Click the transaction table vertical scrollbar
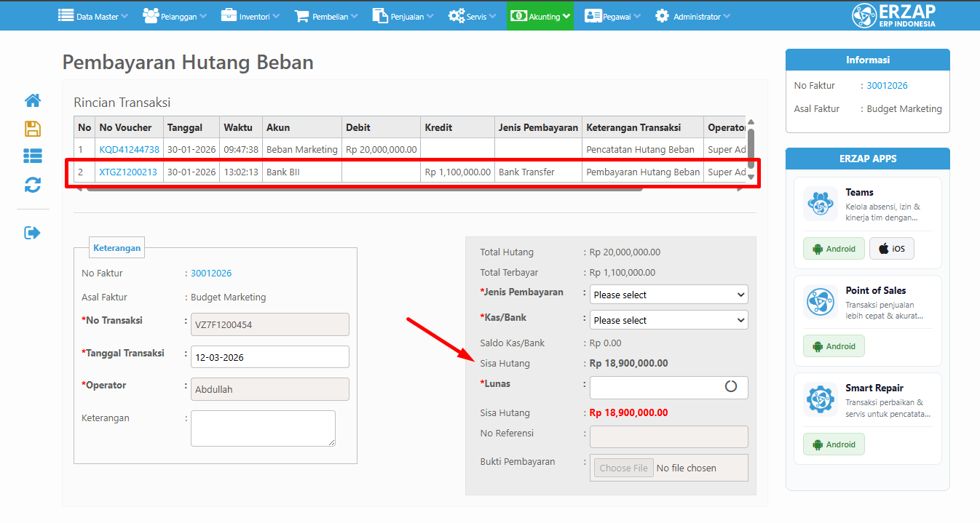The image size is (980, 523). [x=751, y=149]
